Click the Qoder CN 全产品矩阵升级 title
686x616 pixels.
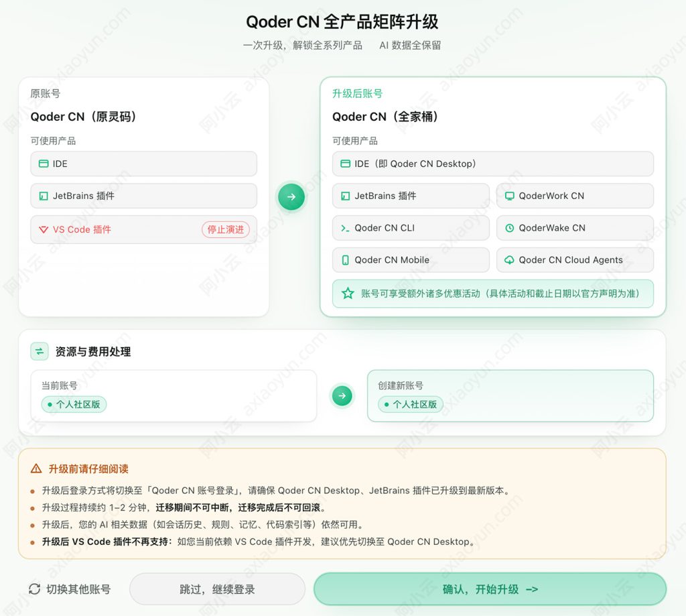point(342,22)
